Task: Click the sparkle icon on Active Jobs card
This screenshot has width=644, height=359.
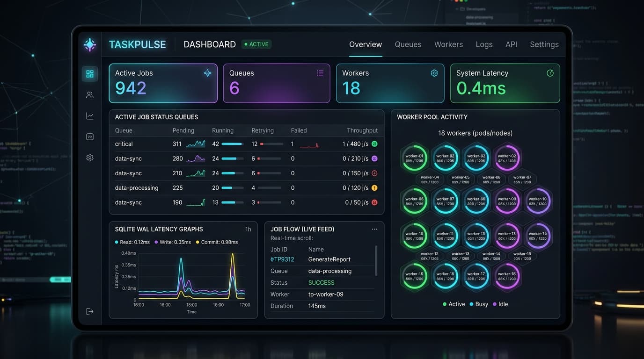Action: [x=207, y=73]
